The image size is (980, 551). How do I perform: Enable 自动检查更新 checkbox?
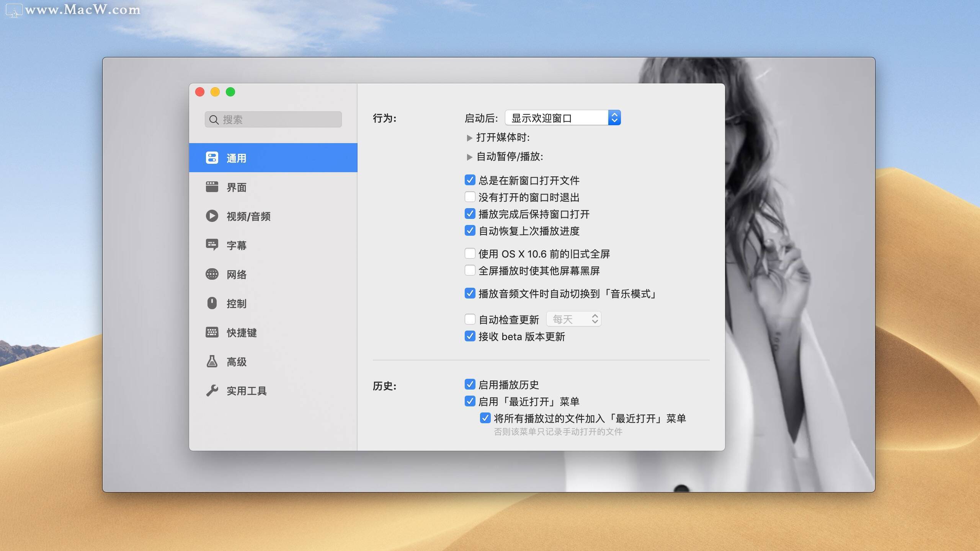coord(470,319)
